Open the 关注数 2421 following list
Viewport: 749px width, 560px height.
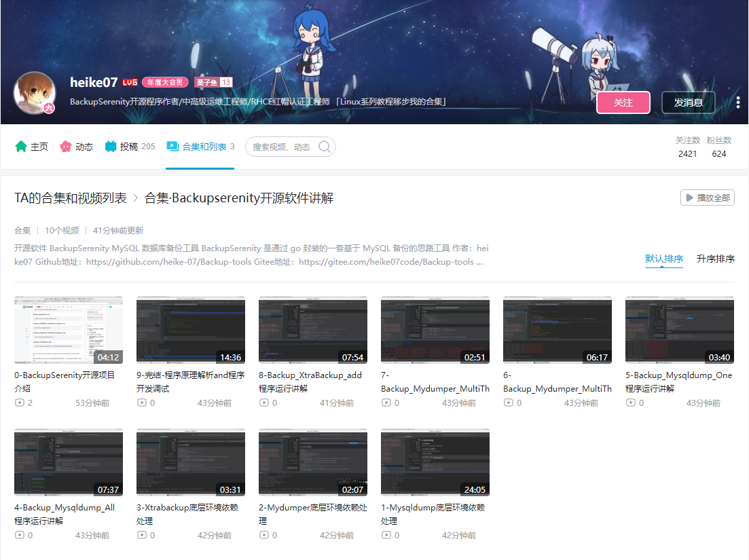click(x=687, y=147)
